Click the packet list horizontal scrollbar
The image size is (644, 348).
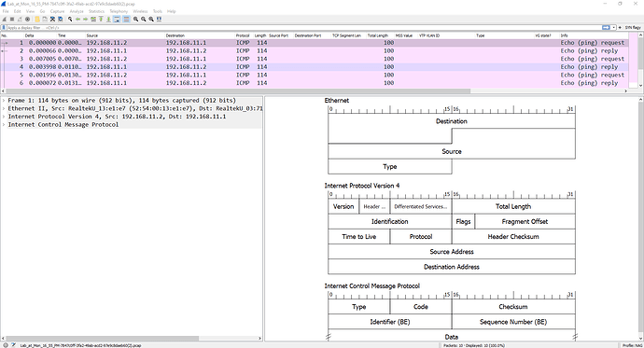coord(237,91)
